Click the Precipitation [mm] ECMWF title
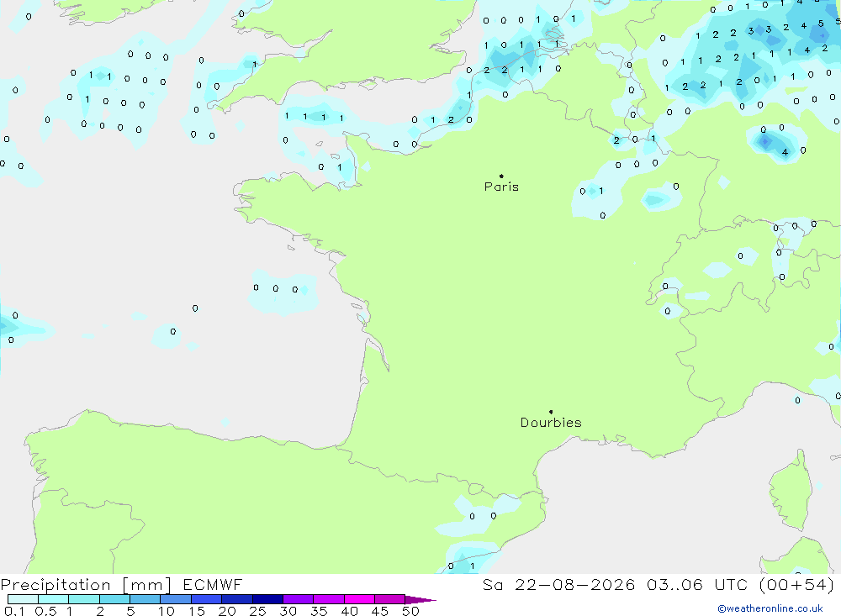Image resolution: width=841 pixels, height=616 pixels. (121, 584)
